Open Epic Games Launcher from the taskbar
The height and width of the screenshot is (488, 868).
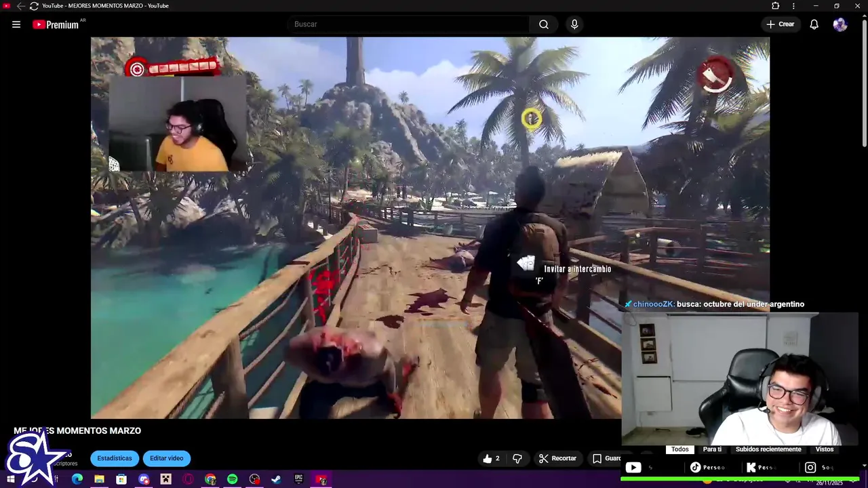pos(298,479)
